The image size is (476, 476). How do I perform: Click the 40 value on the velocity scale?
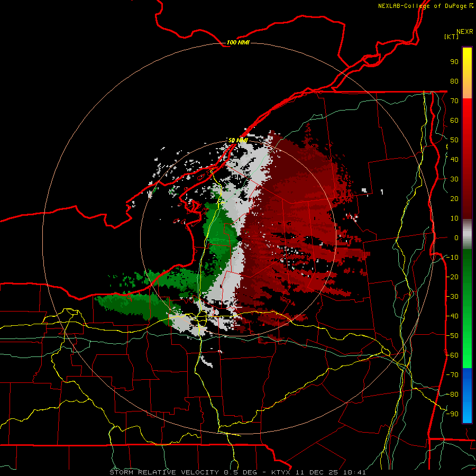454,159
